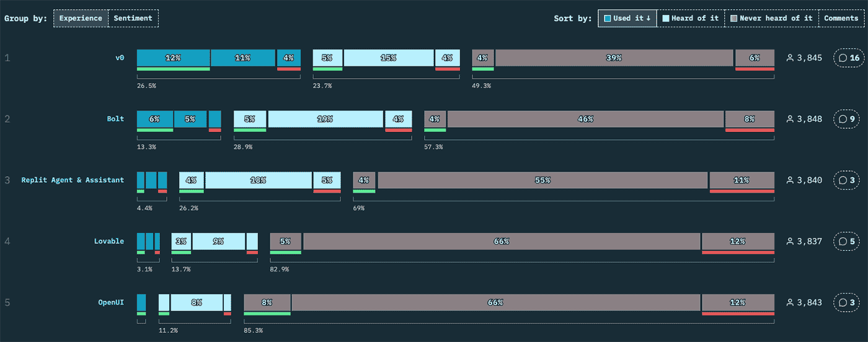Select OpenUI never-heard 12% negative segment
Screen dimensions: 868x342
pyautogui.click(x=738, y=302)
